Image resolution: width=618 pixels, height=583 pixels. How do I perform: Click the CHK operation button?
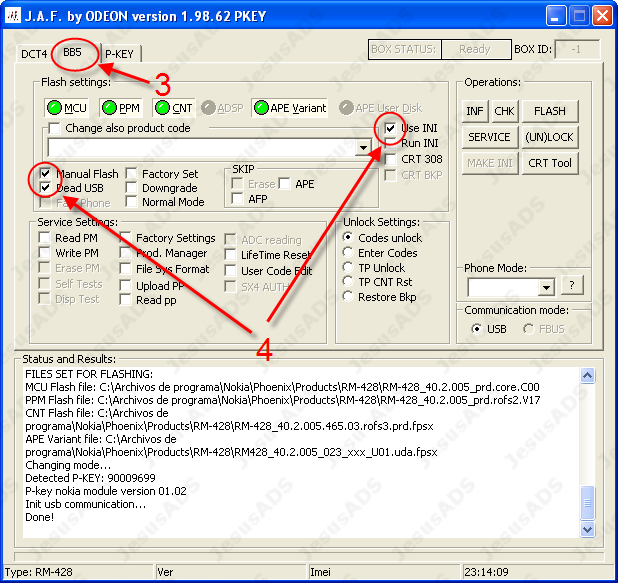504,111
